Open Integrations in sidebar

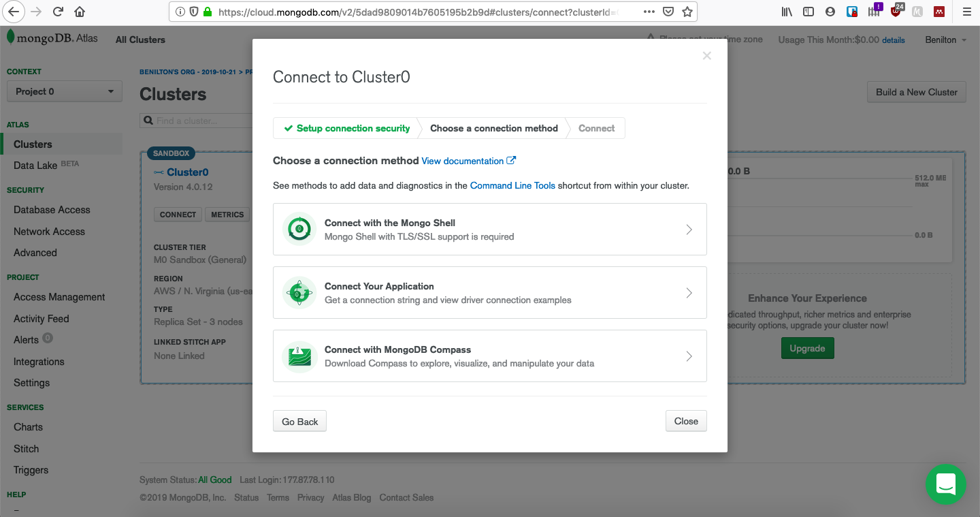pos(39,362)
